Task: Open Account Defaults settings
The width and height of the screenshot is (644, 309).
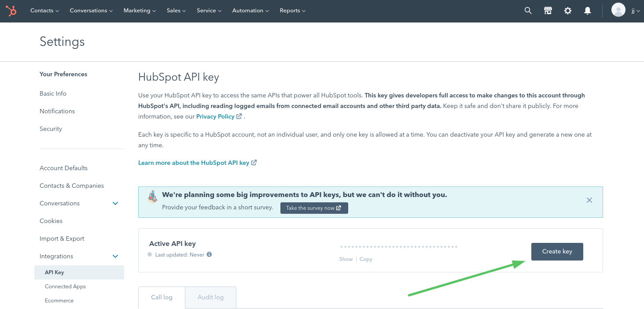Action: [63, 168]
